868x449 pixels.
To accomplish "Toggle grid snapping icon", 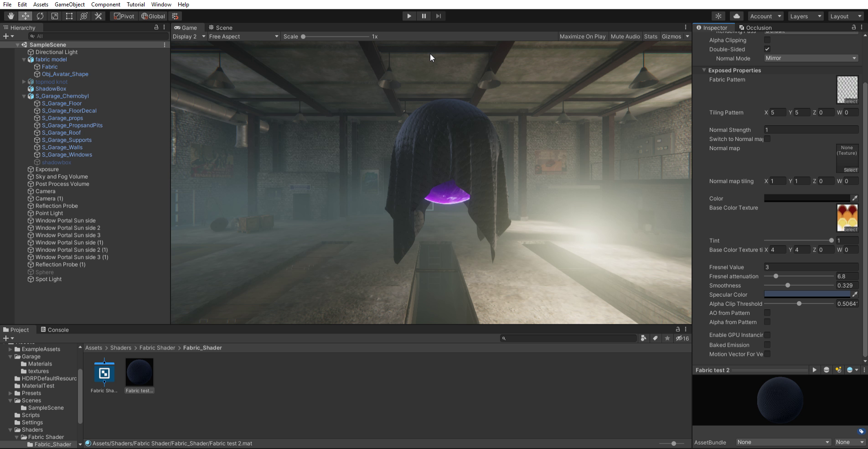I will [x=175, y=16].
